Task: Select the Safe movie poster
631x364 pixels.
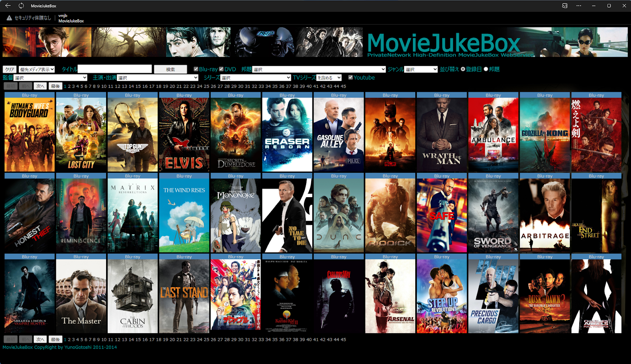Action: (442, 215)
